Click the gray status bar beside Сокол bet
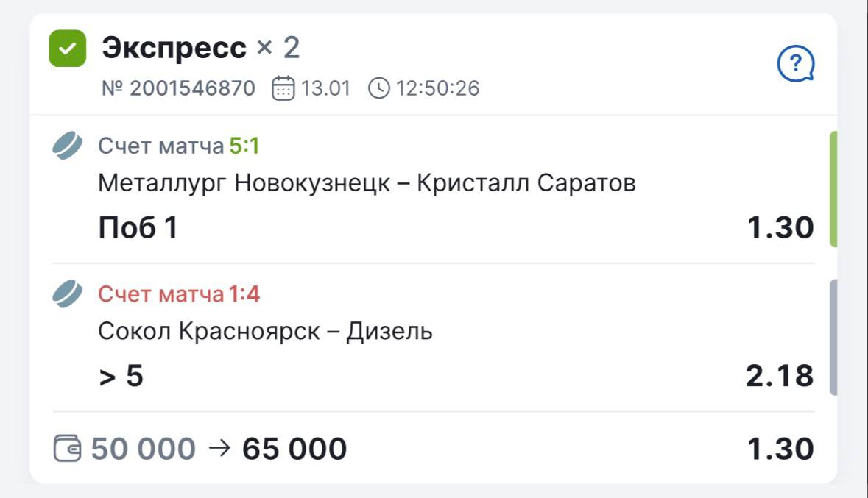The image size is (868, 498). click(x=833, y=337)
